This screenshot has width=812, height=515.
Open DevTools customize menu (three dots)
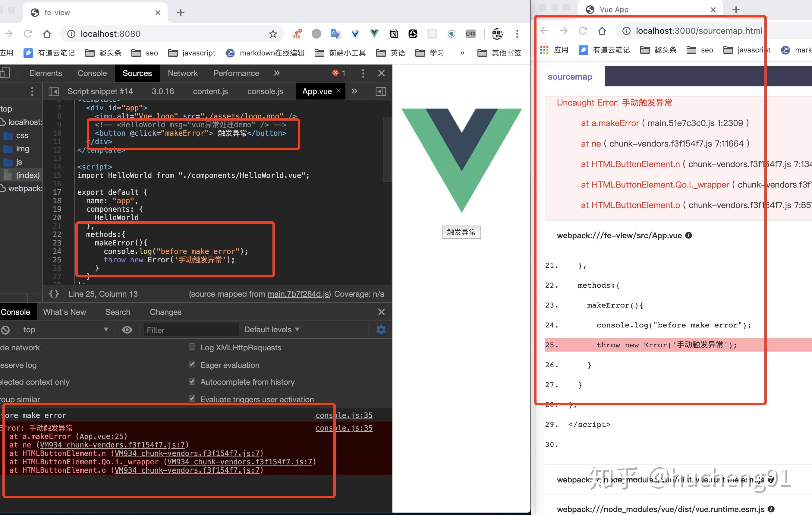(363, 73)
